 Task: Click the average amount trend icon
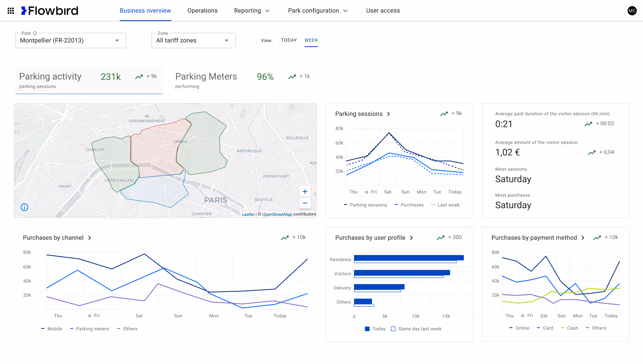[592, 153]
